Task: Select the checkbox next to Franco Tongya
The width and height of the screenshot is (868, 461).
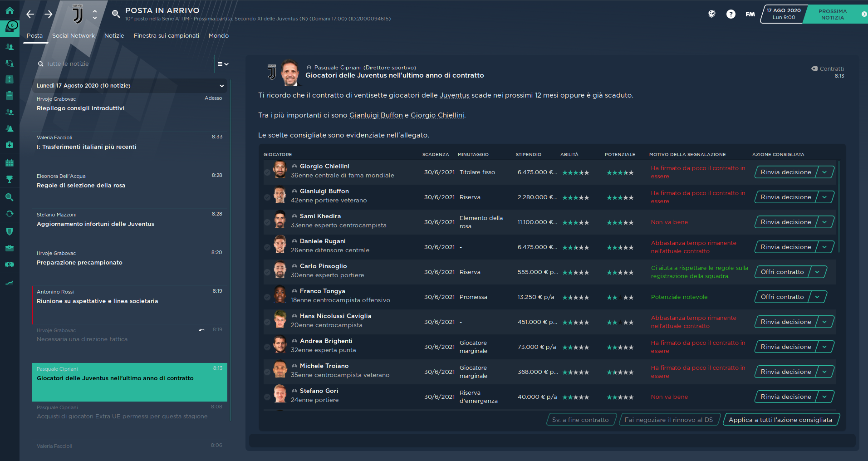Action: (x=267, y=297)
